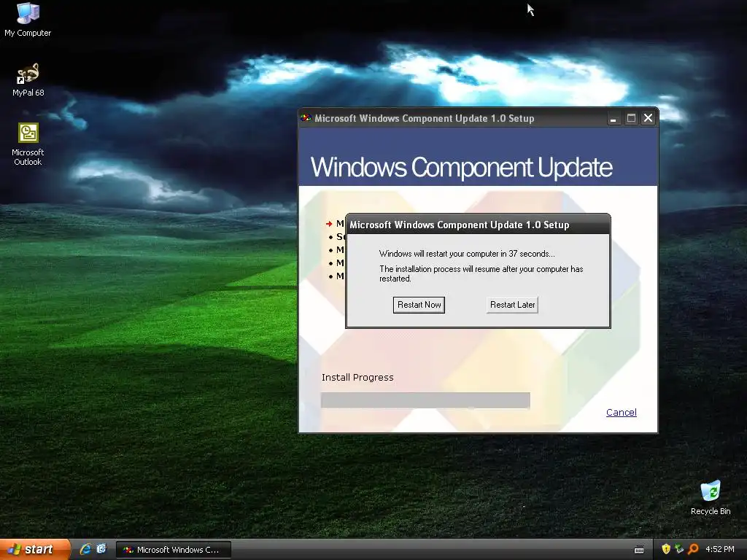Maximize the Component Update Setup window
Viewport: 747px width, 560px height.
631,118
